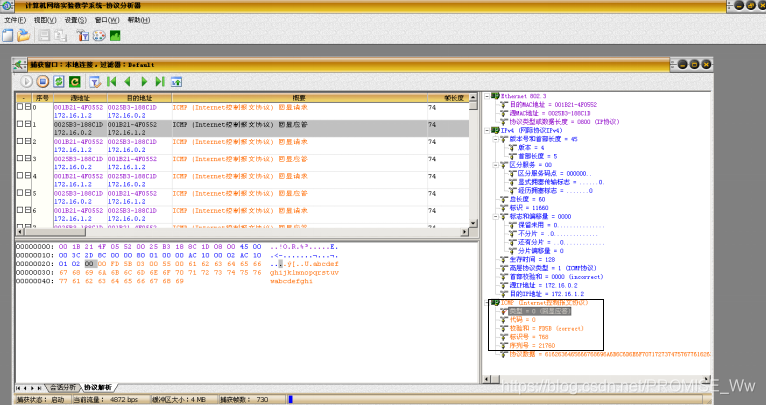Switch to the 会话分析 tab
Image resolution: width=766 pixels, height=405 pixels.
[x=64, y=387]
